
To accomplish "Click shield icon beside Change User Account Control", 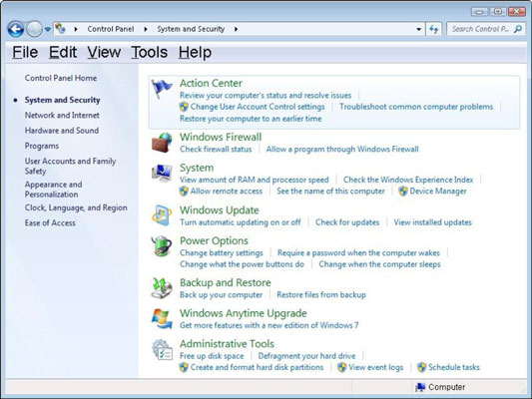I will (x=184, y=107).
